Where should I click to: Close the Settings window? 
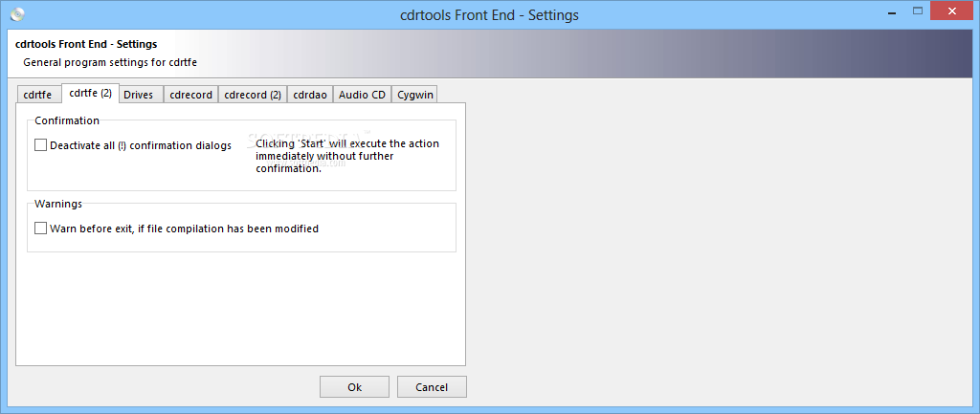pyautogui.click(x=949, y=11)
